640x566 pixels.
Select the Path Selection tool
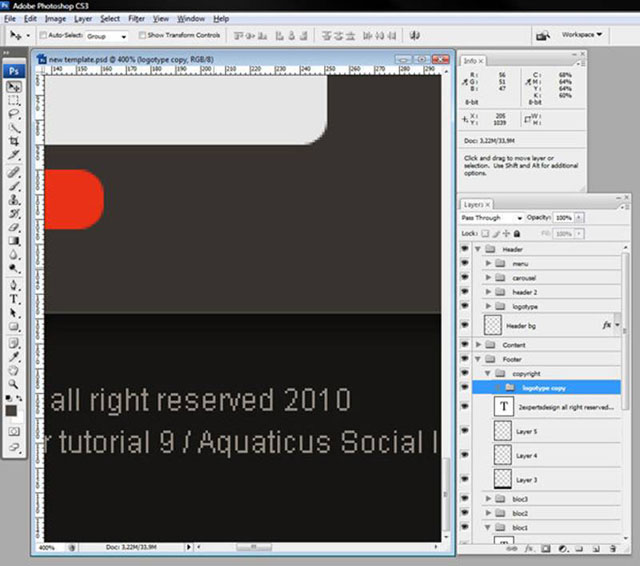pos(14,313)
